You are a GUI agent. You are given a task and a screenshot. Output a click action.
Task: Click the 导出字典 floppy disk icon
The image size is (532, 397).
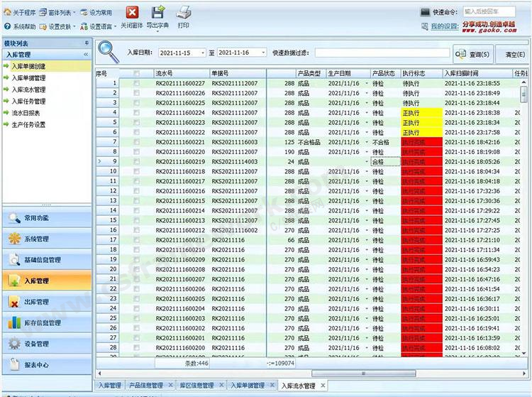(157, 13)
